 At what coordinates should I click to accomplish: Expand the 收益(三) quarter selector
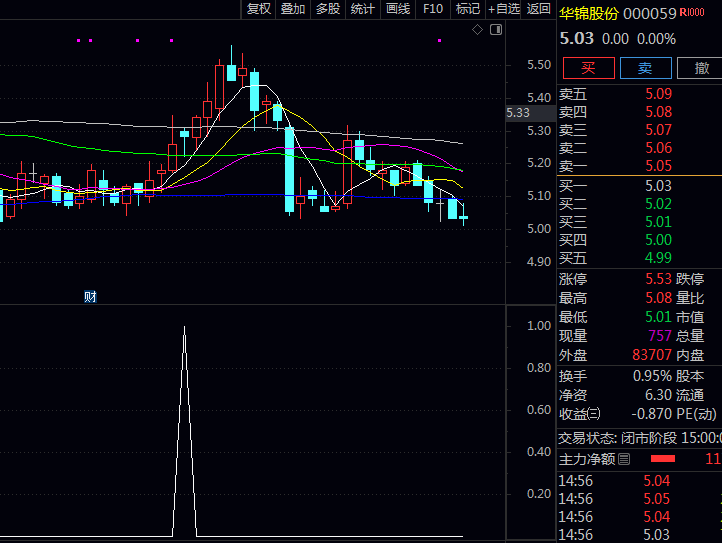pos(594,414)
